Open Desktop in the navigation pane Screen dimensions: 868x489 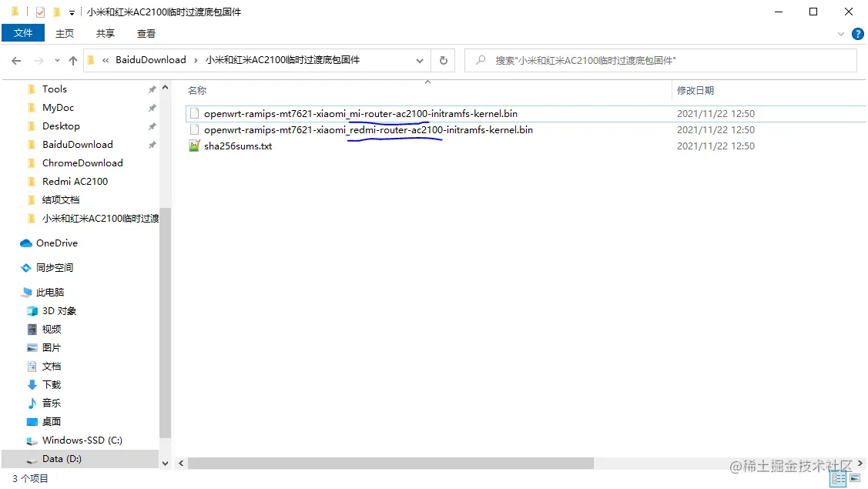[61, 126]
